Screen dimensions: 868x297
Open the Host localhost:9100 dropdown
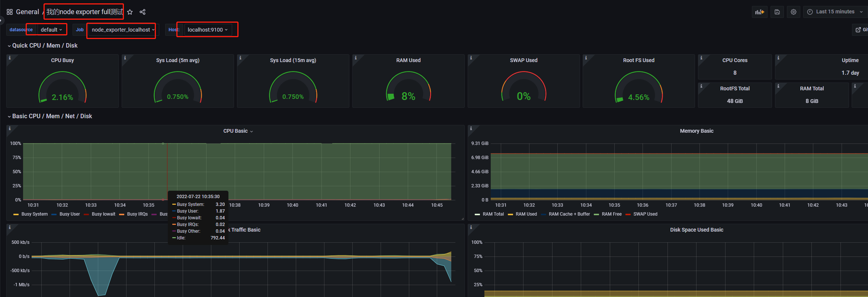(208, 30)
